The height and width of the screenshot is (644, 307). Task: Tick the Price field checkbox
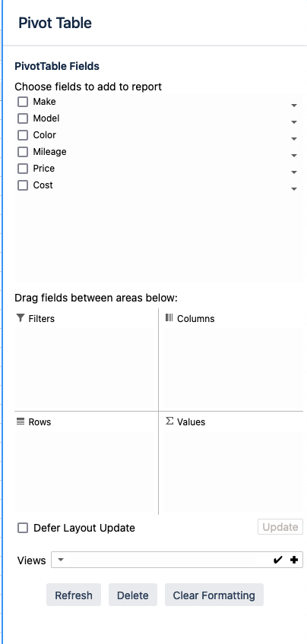point(23,169)
